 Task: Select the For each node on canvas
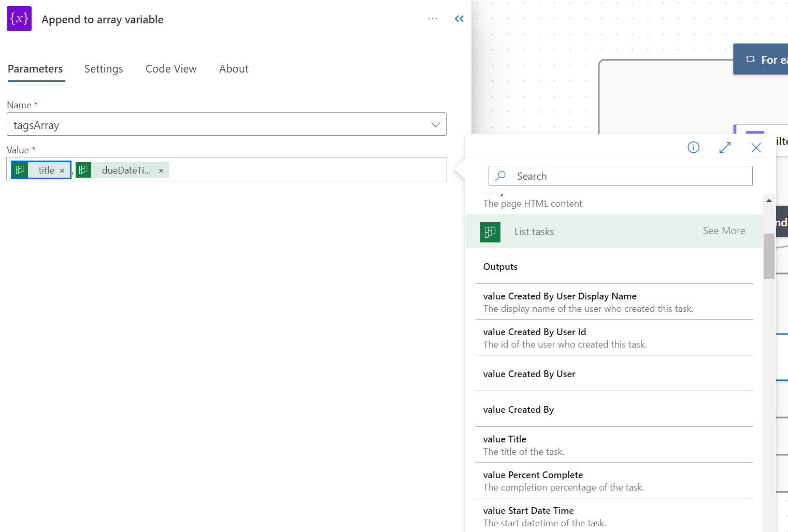tap(761, 60)
